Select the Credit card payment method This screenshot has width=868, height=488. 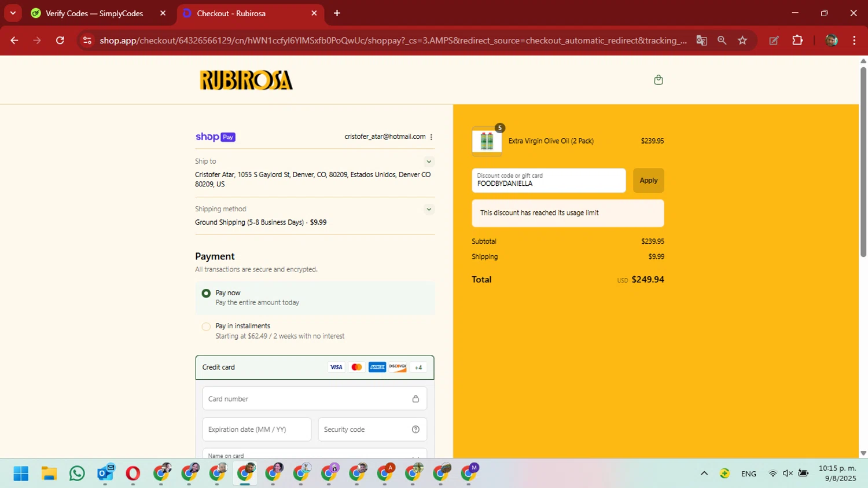[315, 367]
